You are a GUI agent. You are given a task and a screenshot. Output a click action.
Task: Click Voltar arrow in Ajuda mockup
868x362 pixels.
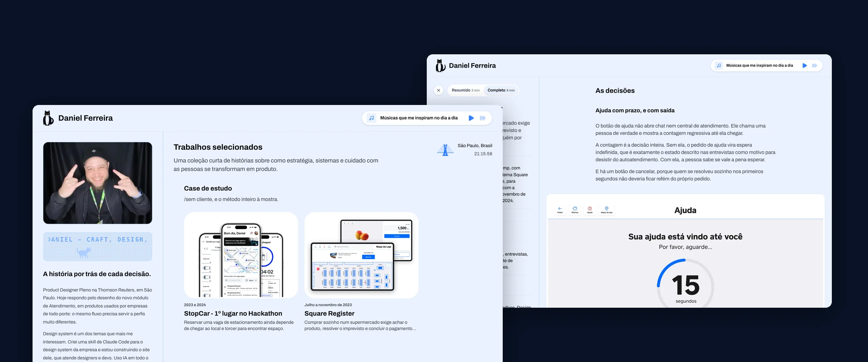pos(560,210)
